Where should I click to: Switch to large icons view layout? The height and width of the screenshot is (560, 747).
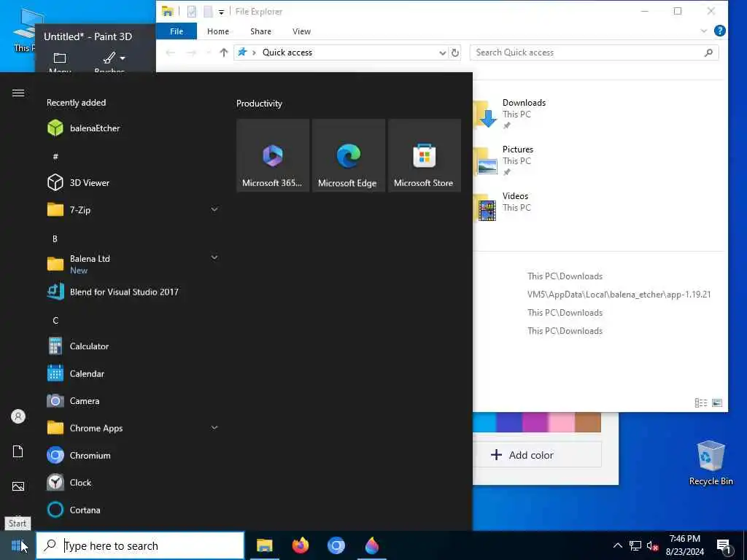tap(717, 402)
